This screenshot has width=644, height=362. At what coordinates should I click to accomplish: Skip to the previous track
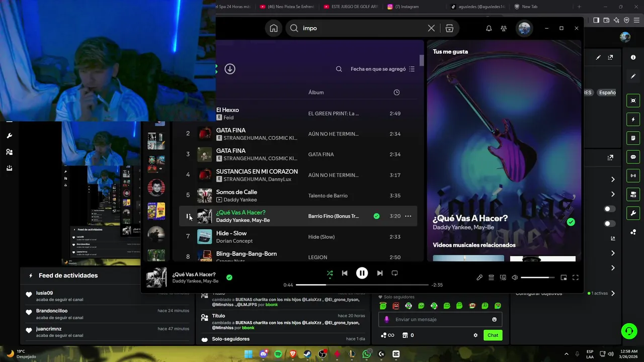(345, 273)
